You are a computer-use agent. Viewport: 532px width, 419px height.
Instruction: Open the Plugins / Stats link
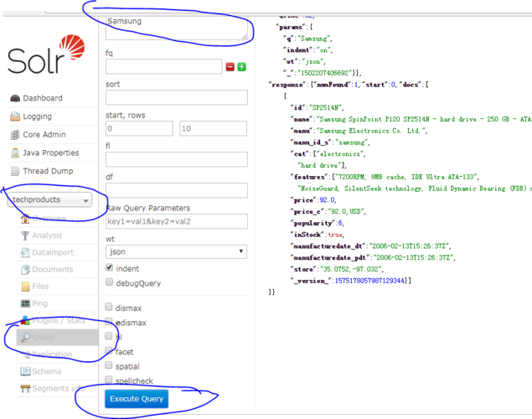tap(59, 320)
